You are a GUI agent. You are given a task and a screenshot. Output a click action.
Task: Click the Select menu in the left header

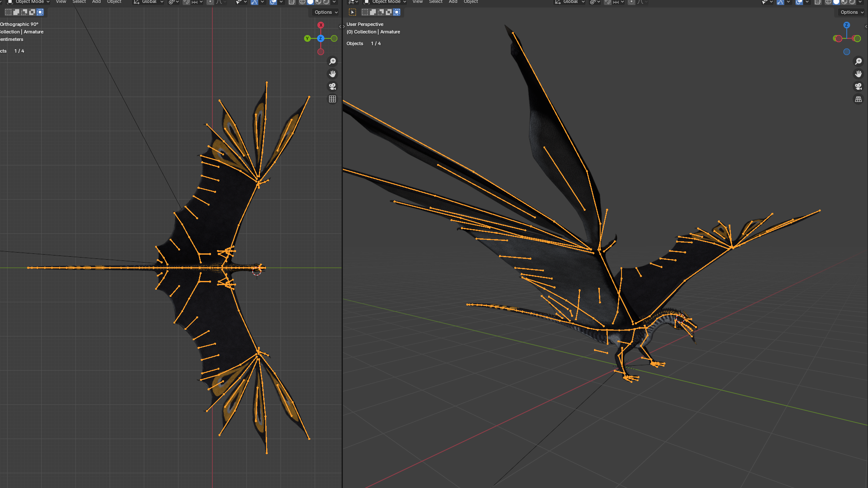pos(79,2)
